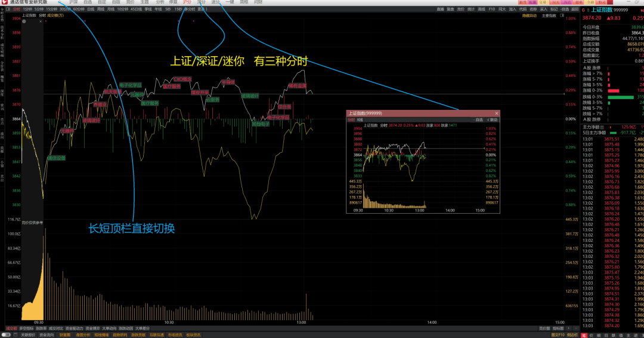Select the 多分时 timeframe option
The width and height of the screenshot is (644, 338).
click(x=190, y=9)
